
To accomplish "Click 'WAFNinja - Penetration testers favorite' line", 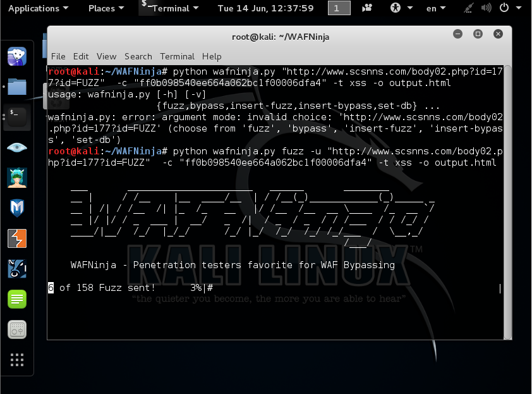I will click(233, 265).
